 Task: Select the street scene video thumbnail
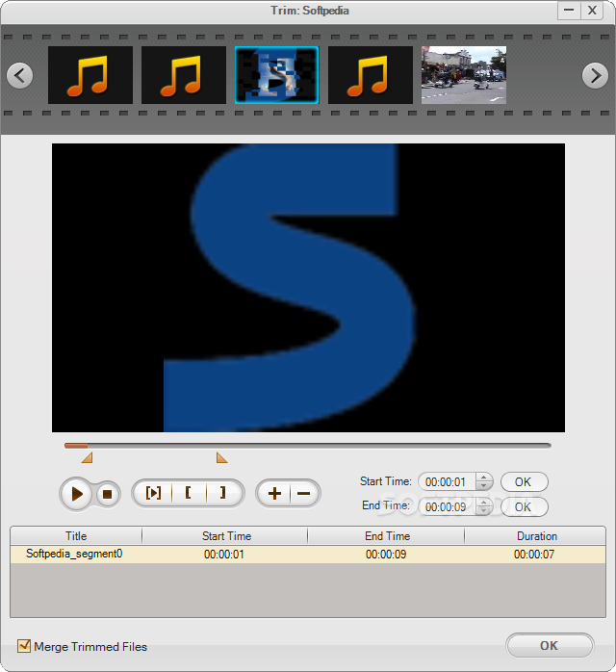[x=464, y=75]
